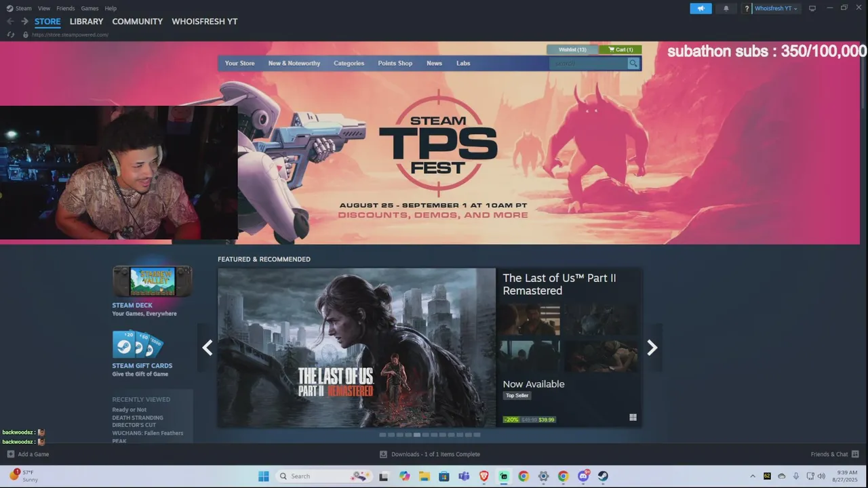The image size is (868, 488).
Task: Switch to the COMMUNITY tab
Action: [x=137, y=21]
